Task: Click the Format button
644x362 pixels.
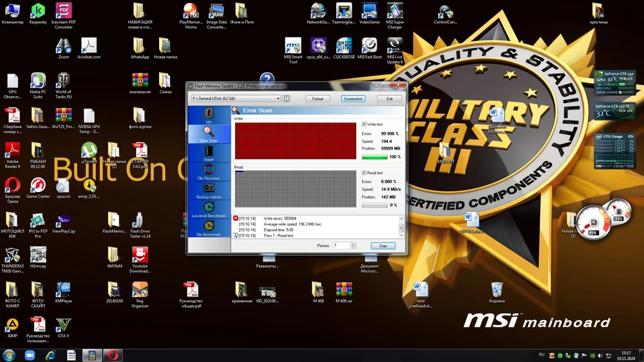Action: [317, 99]
